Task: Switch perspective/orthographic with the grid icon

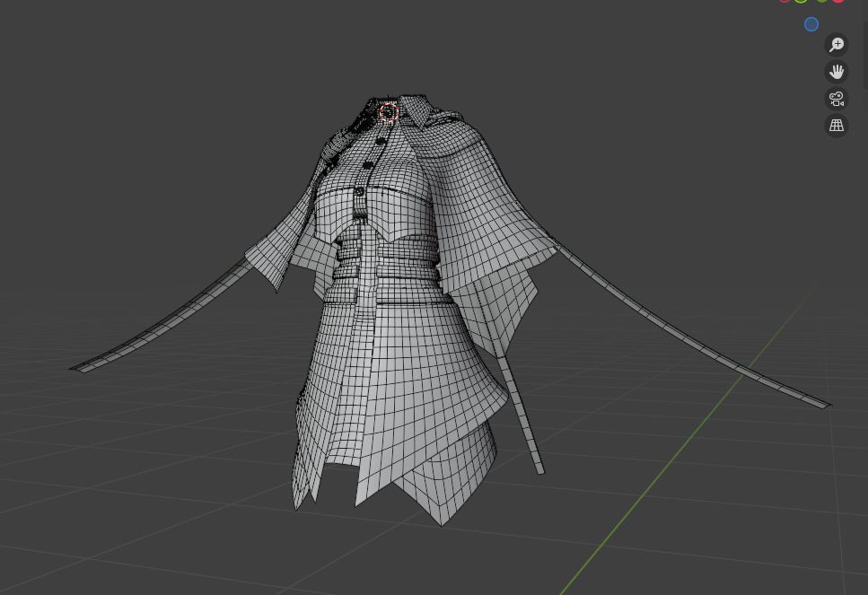Action: pos(837,126)
